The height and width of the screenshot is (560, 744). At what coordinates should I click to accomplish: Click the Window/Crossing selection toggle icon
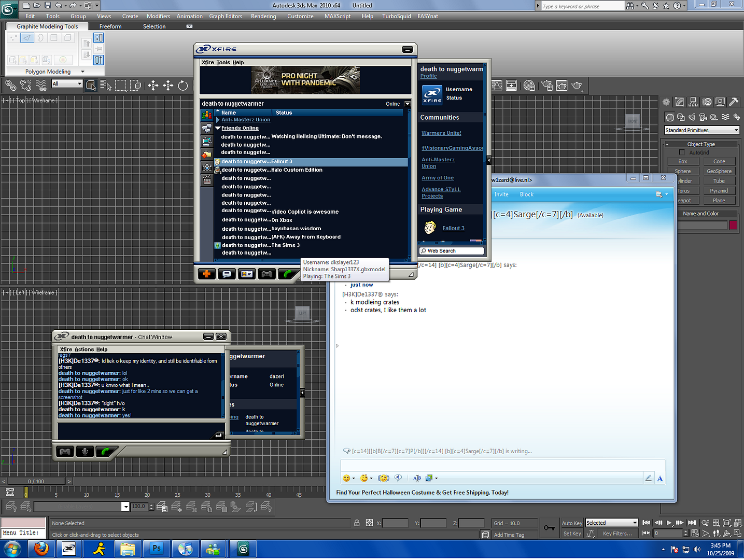(136, 85)
